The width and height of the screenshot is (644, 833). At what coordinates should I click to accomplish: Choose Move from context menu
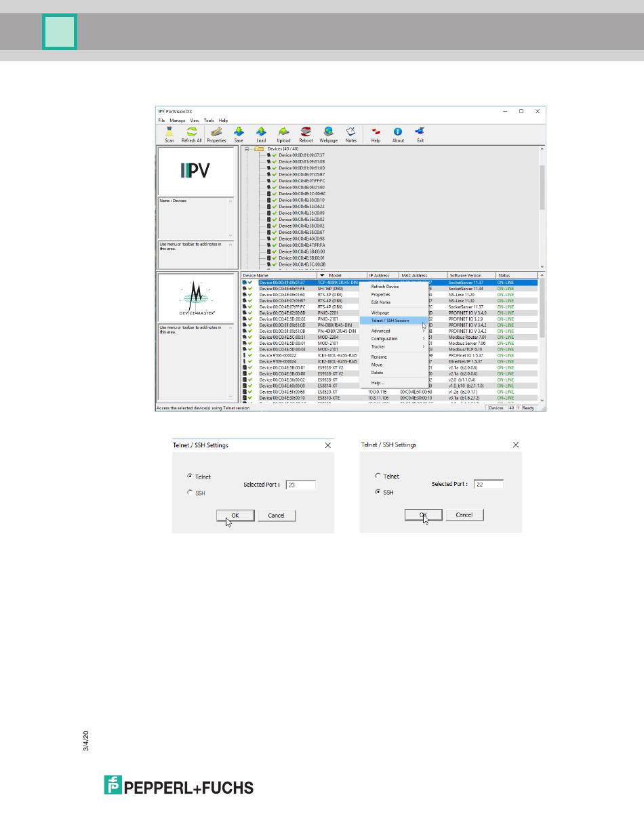[377, 365]
